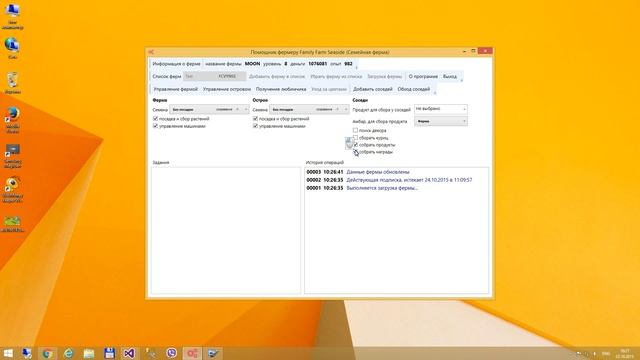The height and width of the screenshot is (360, 640).
Task: Select log entry 00002 'Действующая подписка'
Action: point(389,180)
